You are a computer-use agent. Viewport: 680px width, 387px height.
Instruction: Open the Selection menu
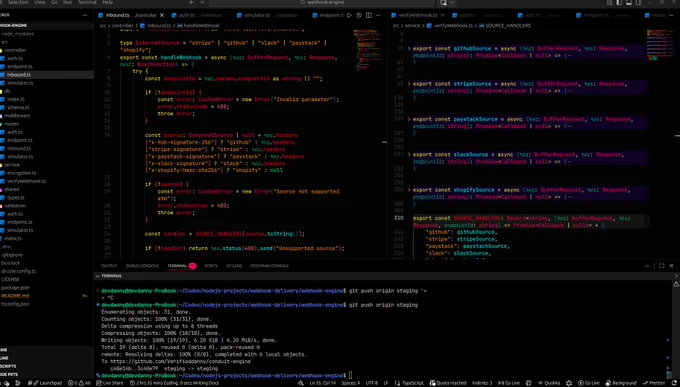coord(18,2)
